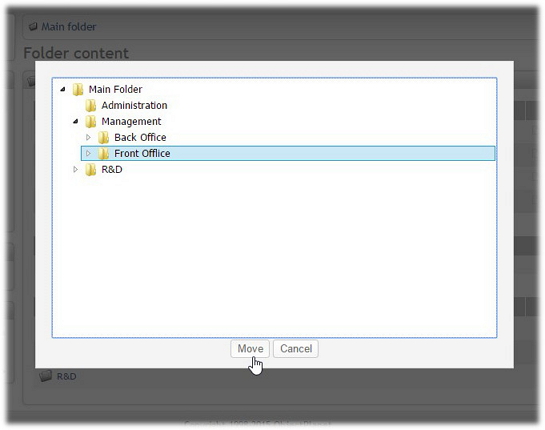Expand the Back Office tree node
This screenshot has width=545, height=430.
pyautogui.click(x=88, y=137)
